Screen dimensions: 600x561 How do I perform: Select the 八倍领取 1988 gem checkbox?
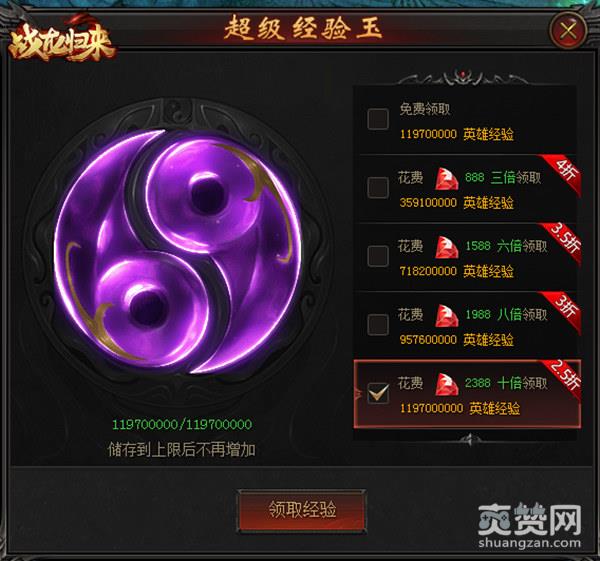[x=378, y=324]
